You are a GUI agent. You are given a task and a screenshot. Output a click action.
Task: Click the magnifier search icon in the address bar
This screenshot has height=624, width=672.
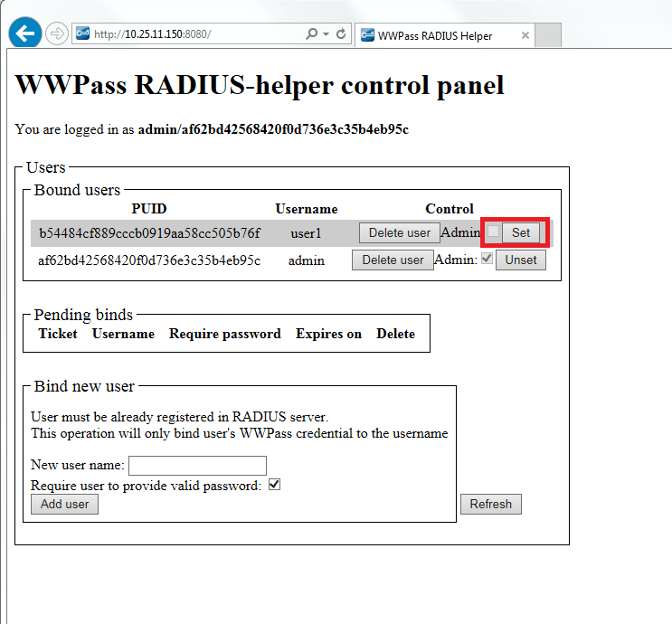(312, 34)
